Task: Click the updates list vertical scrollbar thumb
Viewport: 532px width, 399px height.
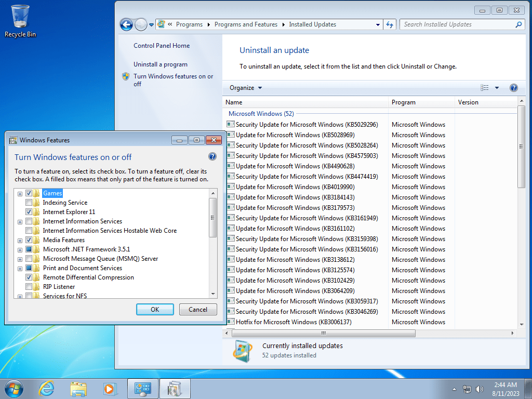Action: [x=521, y=147]
